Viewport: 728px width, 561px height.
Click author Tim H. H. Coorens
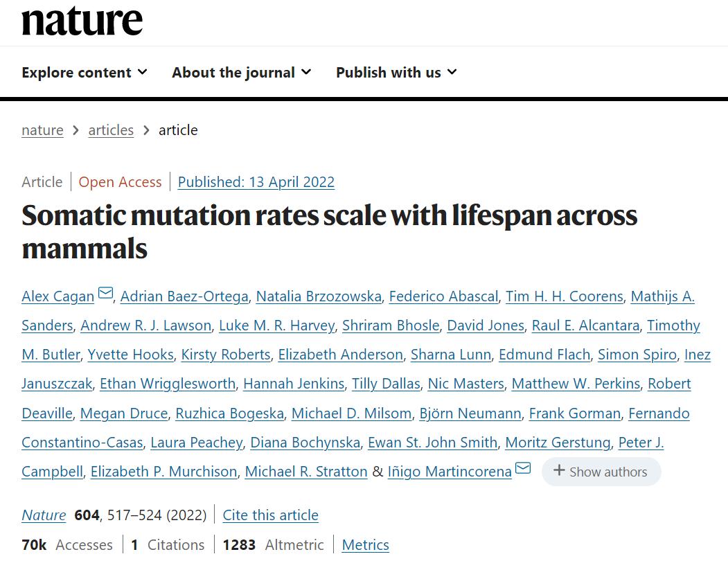564,296
